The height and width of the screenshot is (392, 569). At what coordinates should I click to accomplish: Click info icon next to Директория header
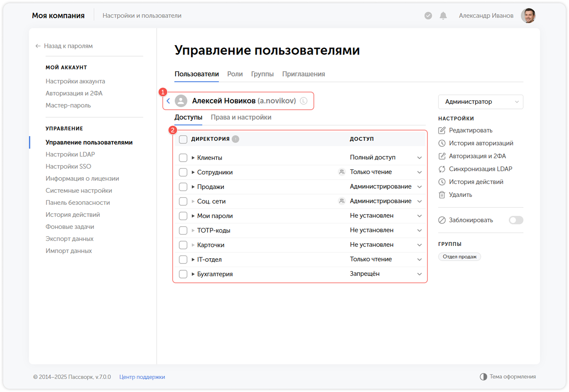(235, 139)
